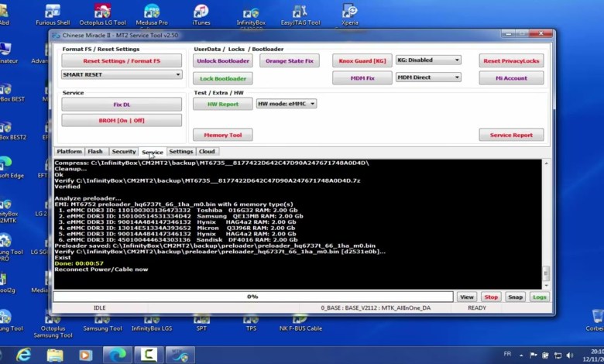Viewport: 604px width, 364px height.
Task: Click the Unlock Bootloader button
Action: 223,60
